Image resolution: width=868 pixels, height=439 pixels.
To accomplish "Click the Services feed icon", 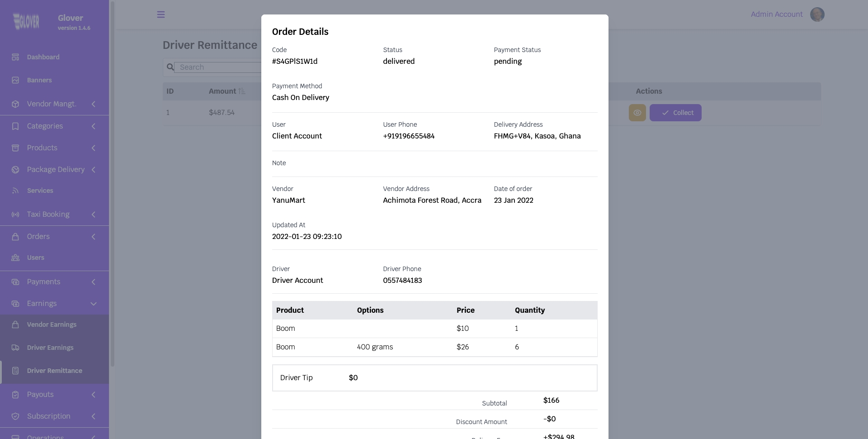I will (x=15, y=191).
